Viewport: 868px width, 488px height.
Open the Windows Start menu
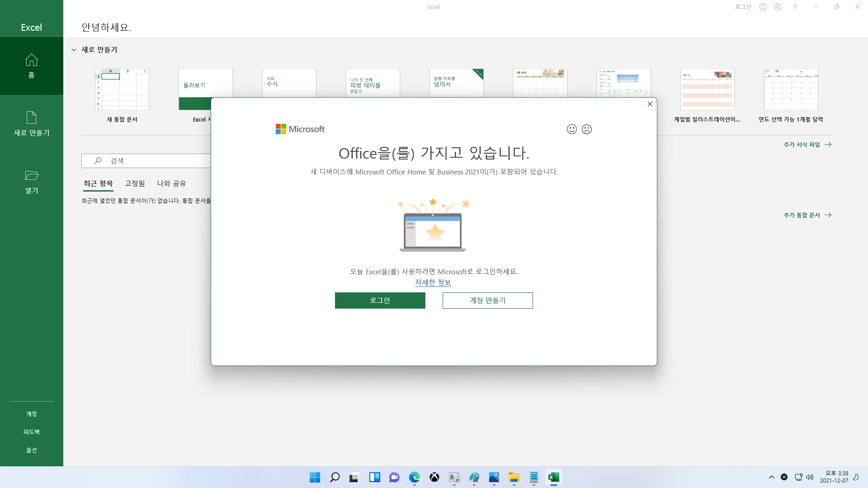pos(315,477)
